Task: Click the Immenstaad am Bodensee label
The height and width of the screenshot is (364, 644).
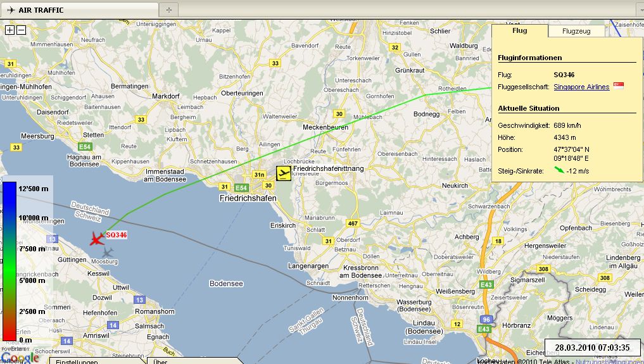Action: (165, 175)
